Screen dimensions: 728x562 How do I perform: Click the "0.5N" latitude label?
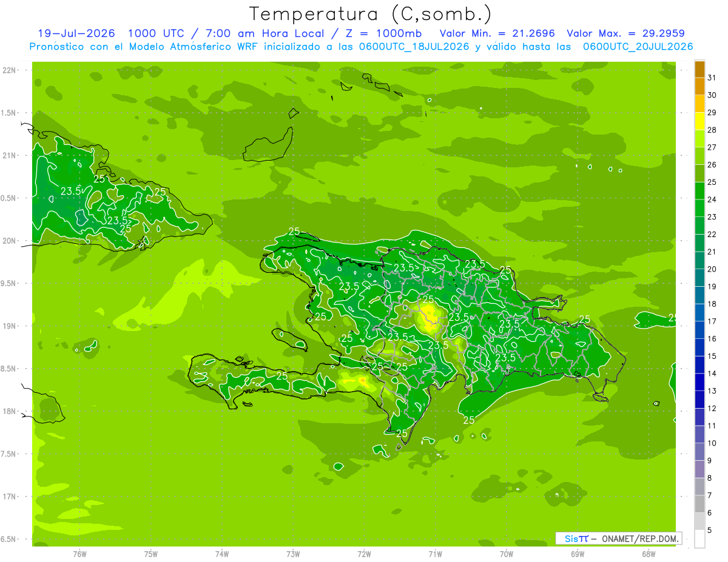pyautogui.click(x=9, y=198)
